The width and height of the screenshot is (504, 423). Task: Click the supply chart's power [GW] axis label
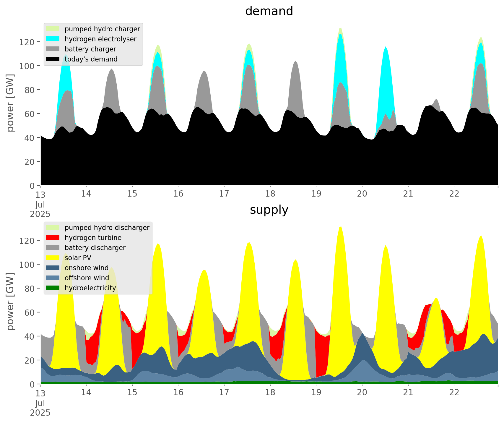pyautogui.click(x=10, y=302)
